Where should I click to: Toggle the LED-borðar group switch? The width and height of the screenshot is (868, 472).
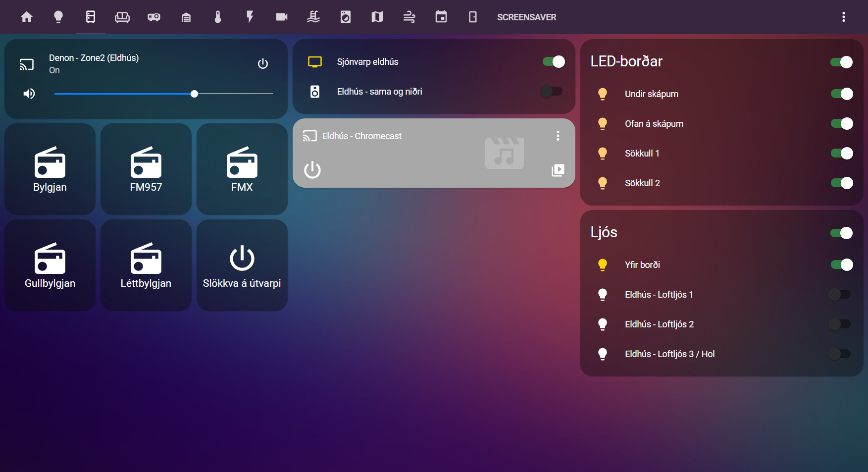coord(841,62)
